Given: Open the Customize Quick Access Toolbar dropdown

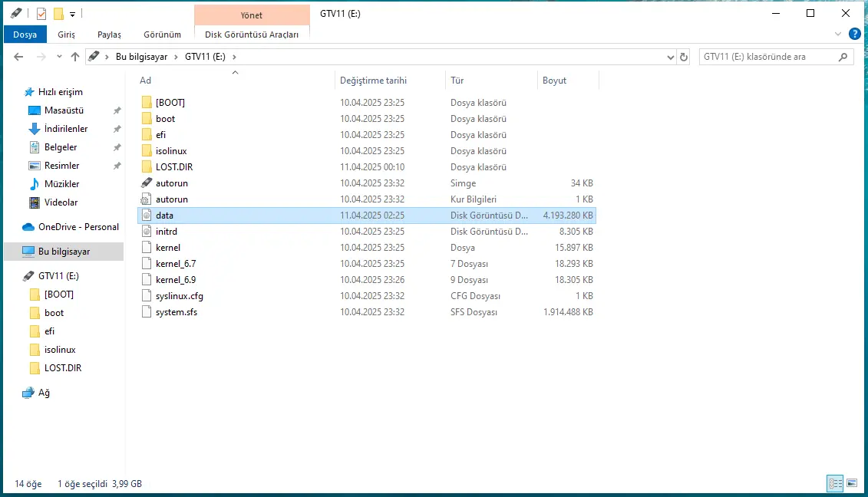Looking at the screenshot, I should point(72,15).
